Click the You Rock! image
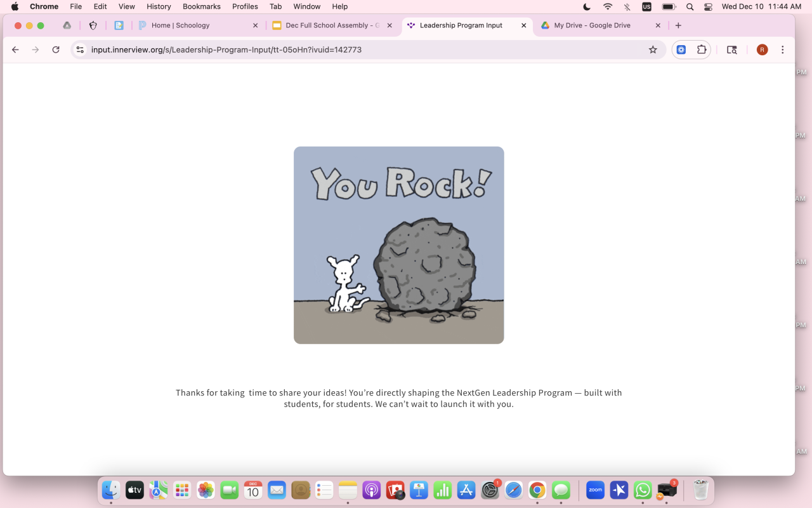 [398, 245]
